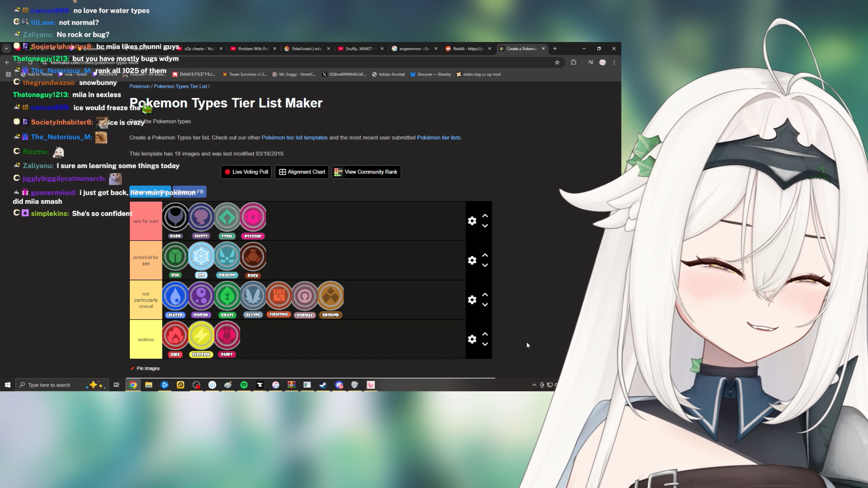This screenshot has width=868, height=488.
Task: Click View Community Rank
Action: point(366,172)
